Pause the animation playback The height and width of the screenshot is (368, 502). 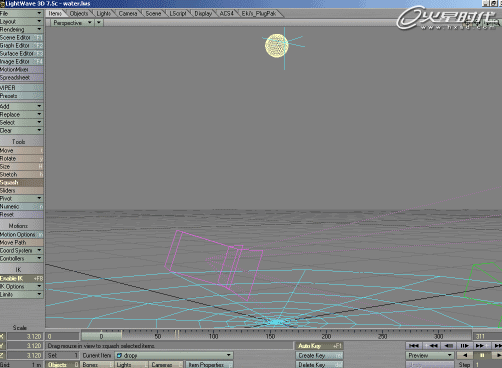tap(482, 355)
